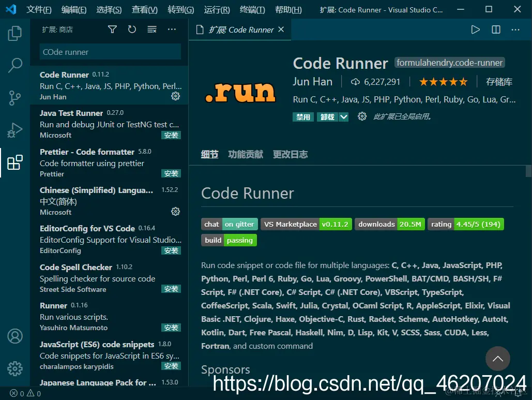The width and height of the screenshot is (532, 400).
Task: Open the 编辑(E) menu
Action: point(74,9)
